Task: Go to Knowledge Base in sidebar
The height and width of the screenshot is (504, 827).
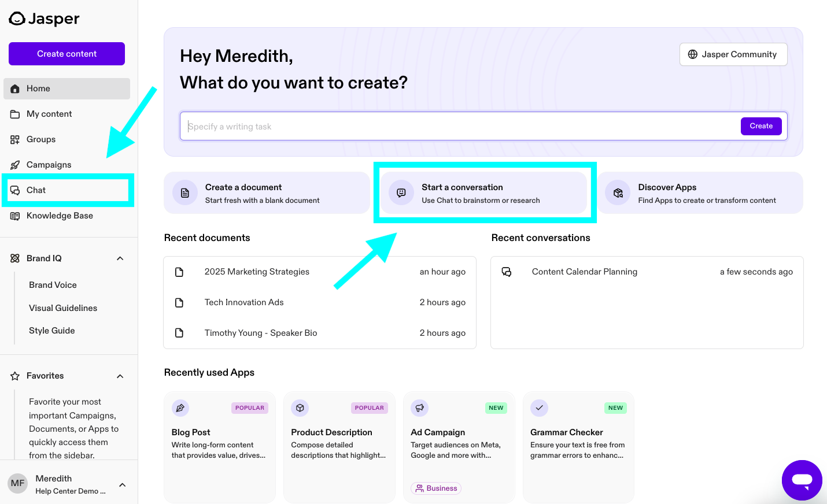Action: click(60, 216)
